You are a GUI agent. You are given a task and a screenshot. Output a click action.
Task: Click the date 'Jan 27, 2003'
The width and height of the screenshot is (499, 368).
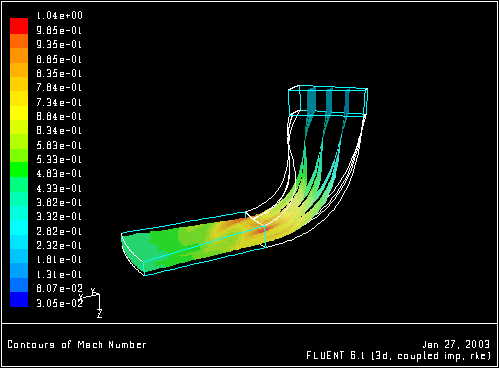pyautogui.click(x=456, y=344)
